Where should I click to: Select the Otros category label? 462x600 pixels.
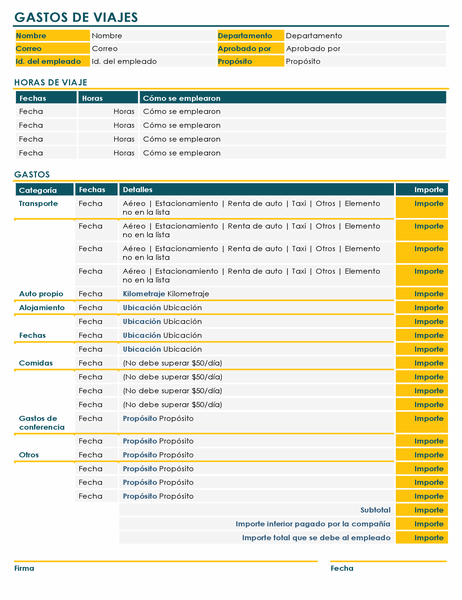click(29, 455)
